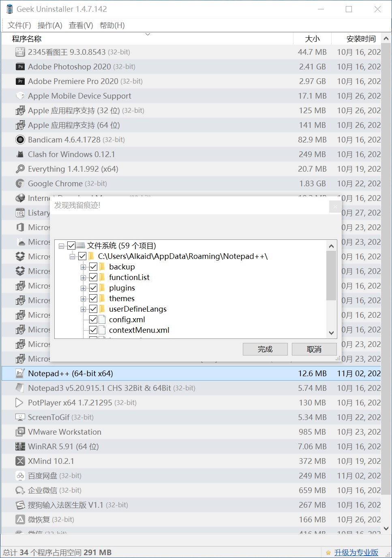
Task: Click the backup folder icon
Action: [102, 267]
